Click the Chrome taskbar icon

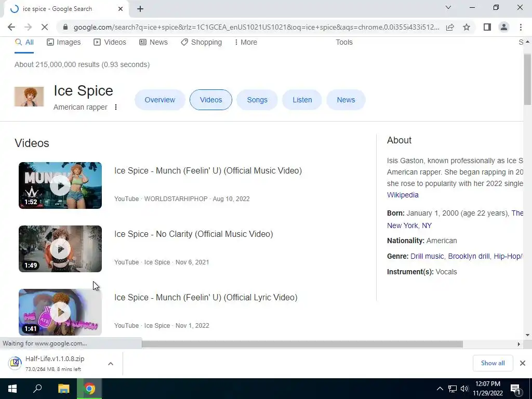[x=89, y=389]
